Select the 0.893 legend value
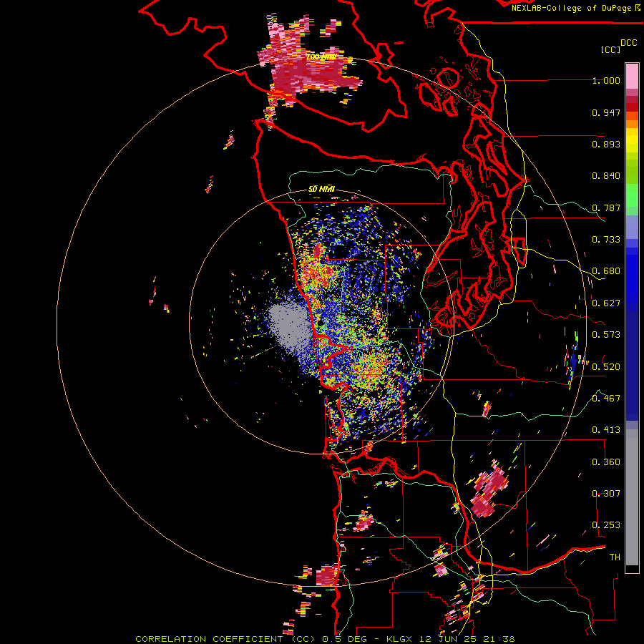 pyautogui.click(x=606, y=144)
